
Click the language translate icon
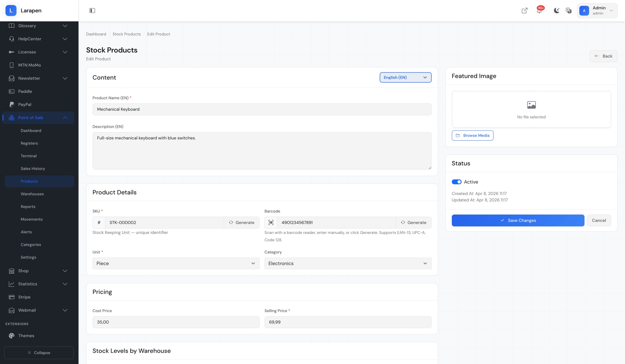click(x=568, y=10)
